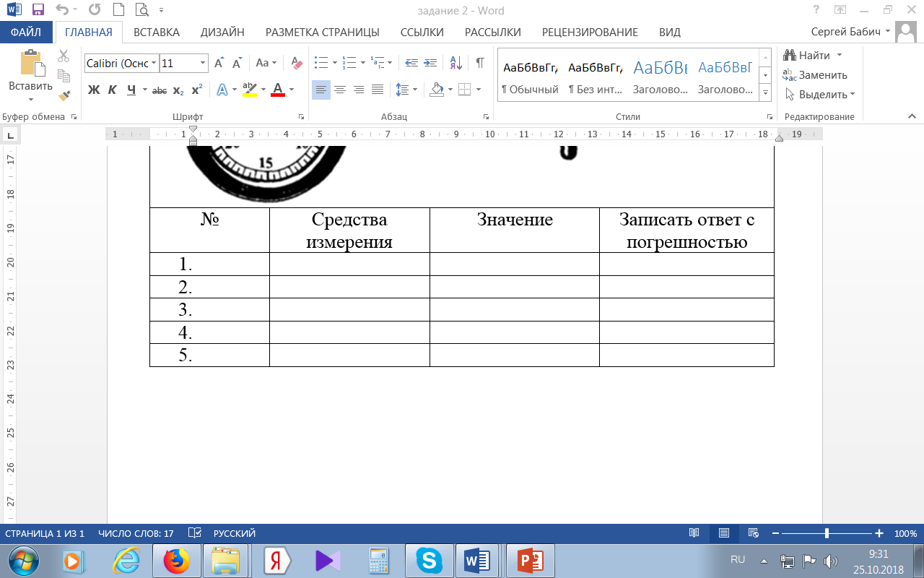Image resolution: width=924 pixels, height=578 pixels.
Task: Switch to the ДИЗАЙН tab
Action: click(x=222, y=32)
